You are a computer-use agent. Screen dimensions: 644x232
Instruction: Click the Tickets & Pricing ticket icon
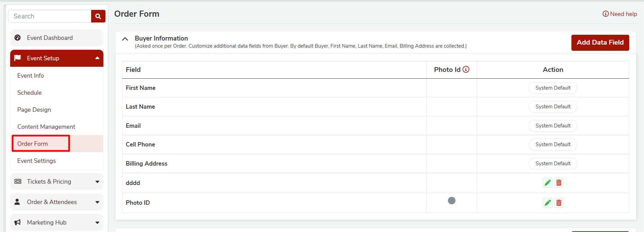click(18, 182)
